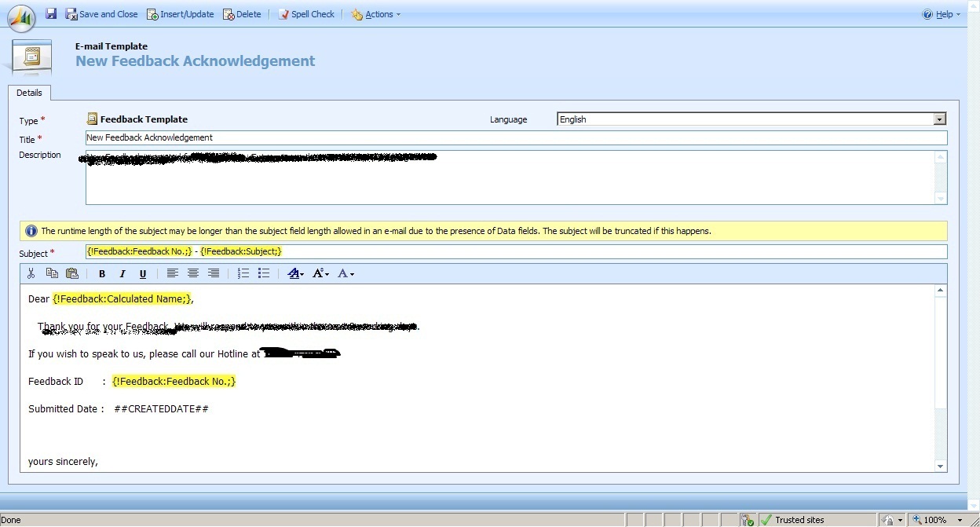980x527 pixels.
Task: Click the Insert/Update button
Action: [x=180, y=13]
